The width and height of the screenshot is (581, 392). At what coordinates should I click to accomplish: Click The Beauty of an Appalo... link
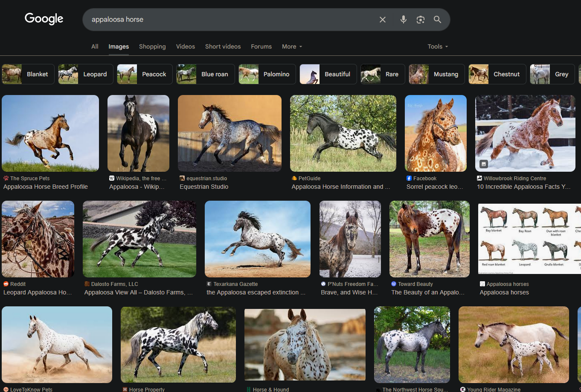pos(428,292)
